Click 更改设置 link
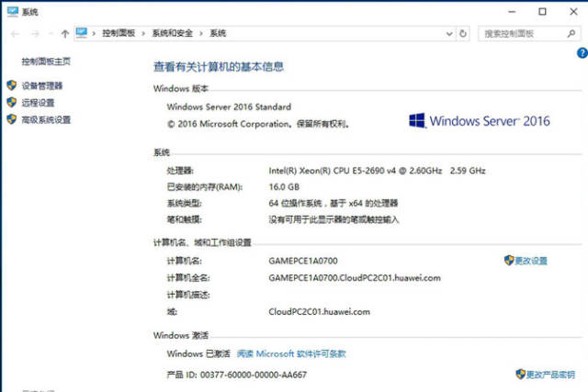 coord(531,261)
